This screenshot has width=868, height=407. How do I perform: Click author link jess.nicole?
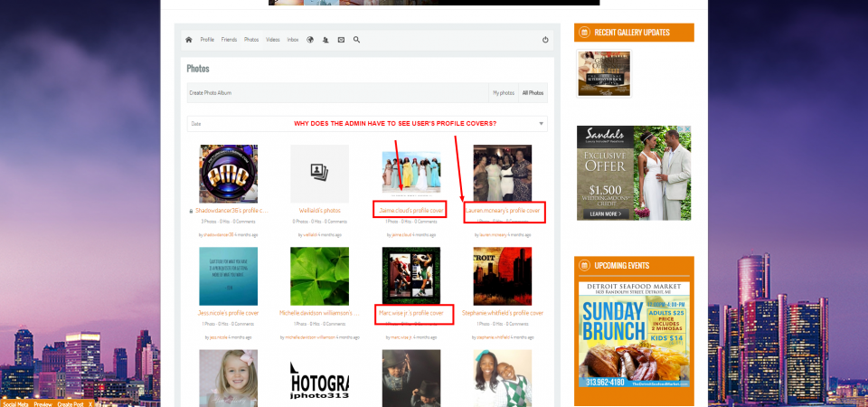coord(218,337)
